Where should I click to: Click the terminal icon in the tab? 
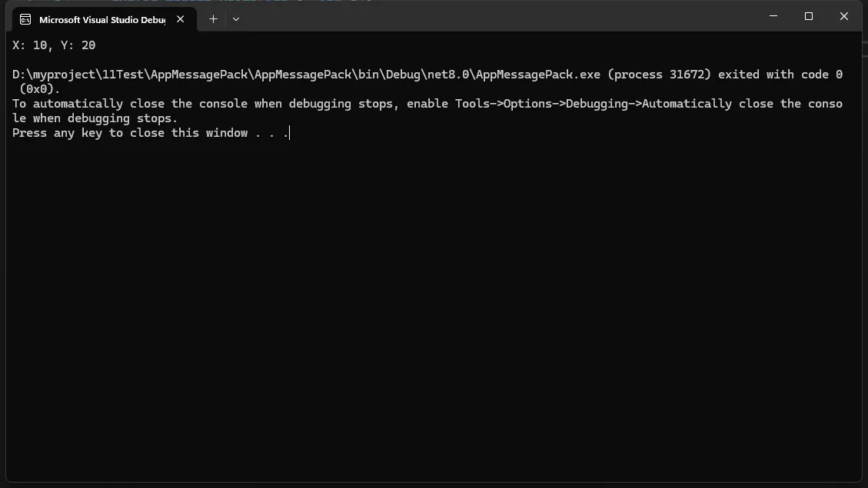pyautogui.click(x=25, y=19)
